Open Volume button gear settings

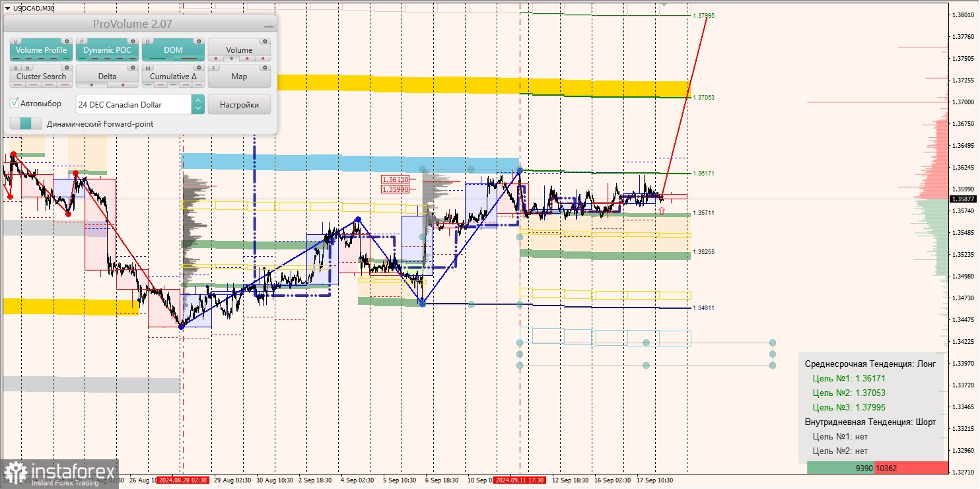(265, 41)
